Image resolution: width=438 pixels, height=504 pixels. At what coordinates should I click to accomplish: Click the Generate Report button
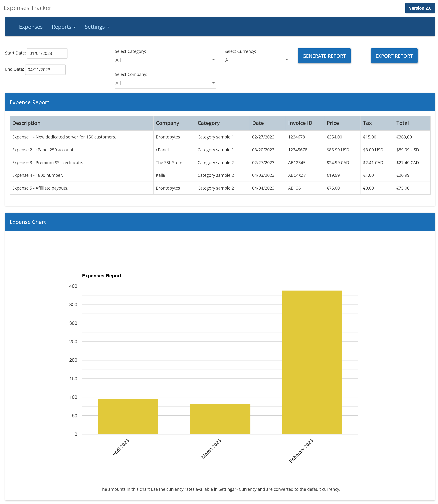(324, 56)
